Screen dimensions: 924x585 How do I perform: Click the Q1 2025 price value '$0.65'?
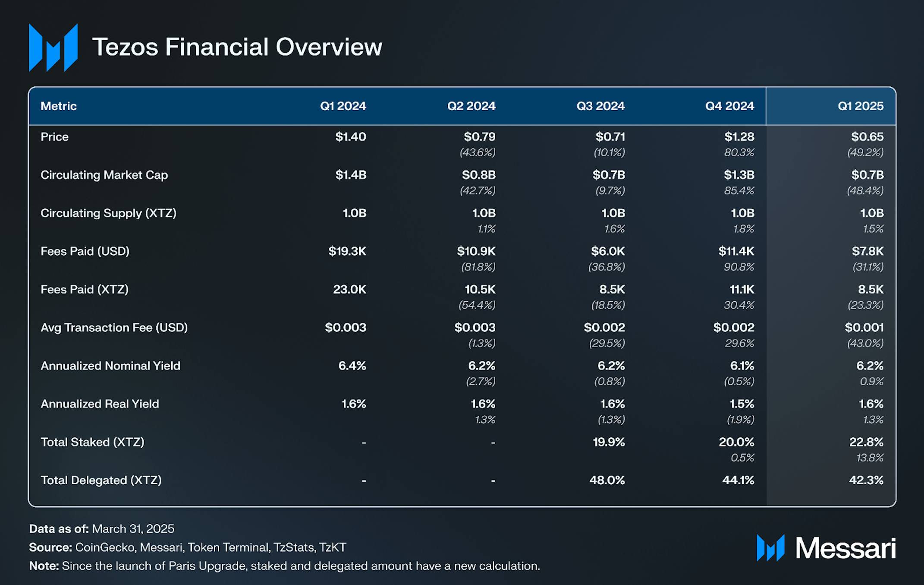coord(867,137)
